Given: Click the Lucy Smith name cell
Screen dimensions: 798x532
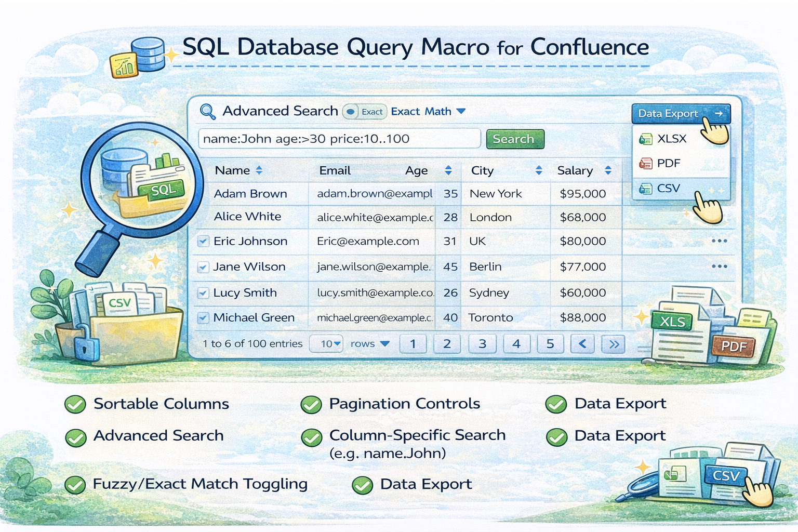Looking at the screenshot, I should click(245, 292).
